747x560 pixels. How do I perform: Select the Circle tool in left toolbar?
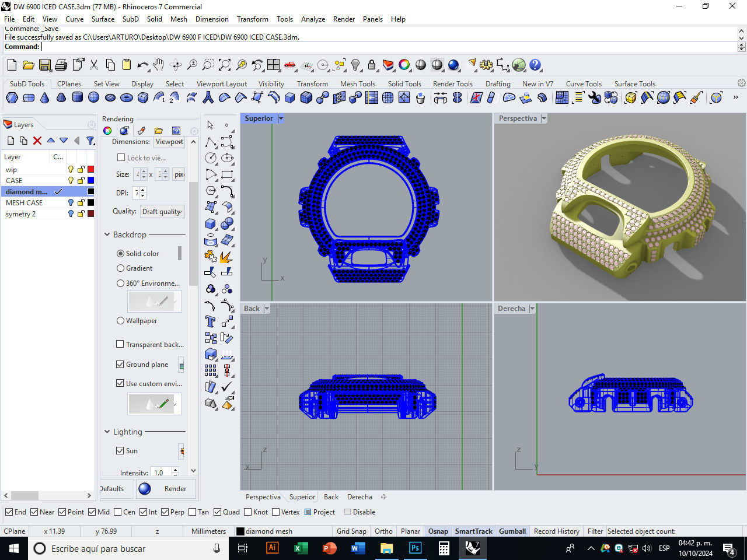click(x=211, y=157)
